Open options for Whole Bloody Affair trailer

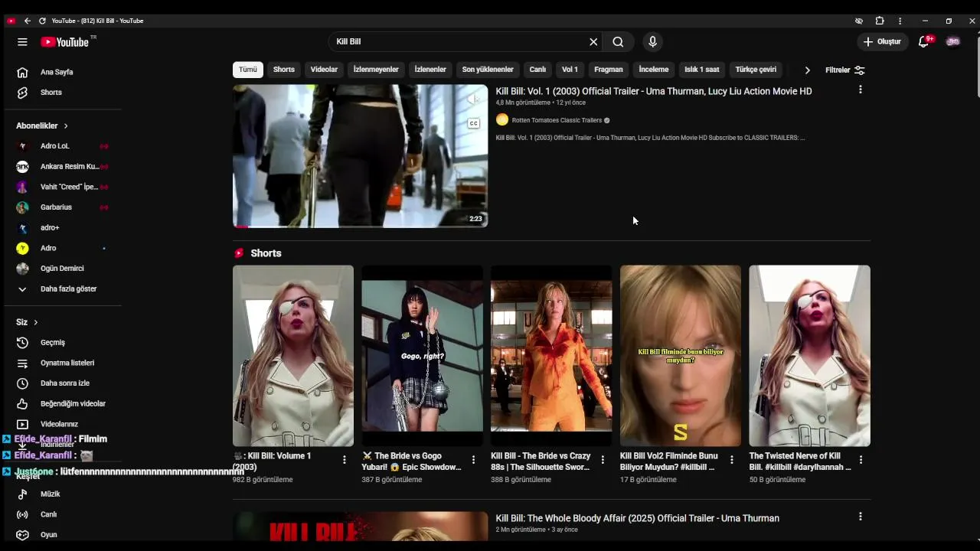[x=861, y=517]
